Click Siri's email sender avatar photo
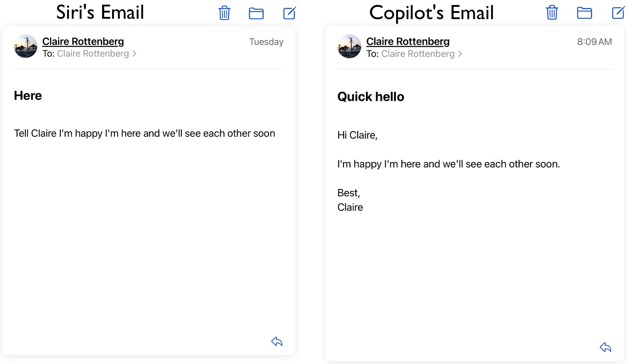627x364 pixels. point(25,46)
